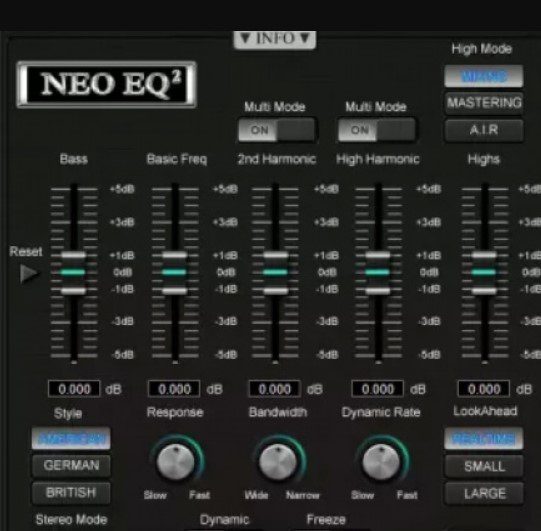Click the Response knob

[176, 462]
